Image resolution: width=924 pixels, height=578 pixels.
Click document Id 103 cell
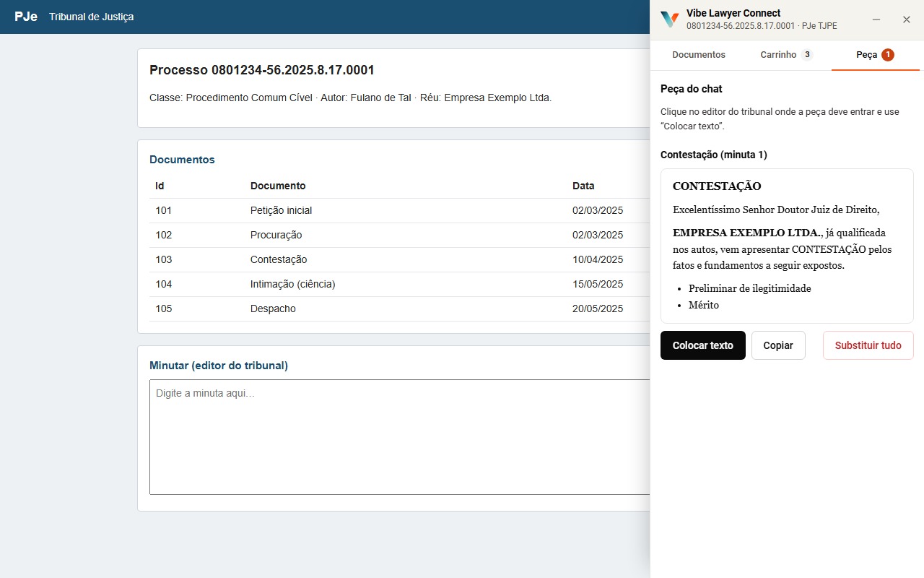click(x=164, y=260)
